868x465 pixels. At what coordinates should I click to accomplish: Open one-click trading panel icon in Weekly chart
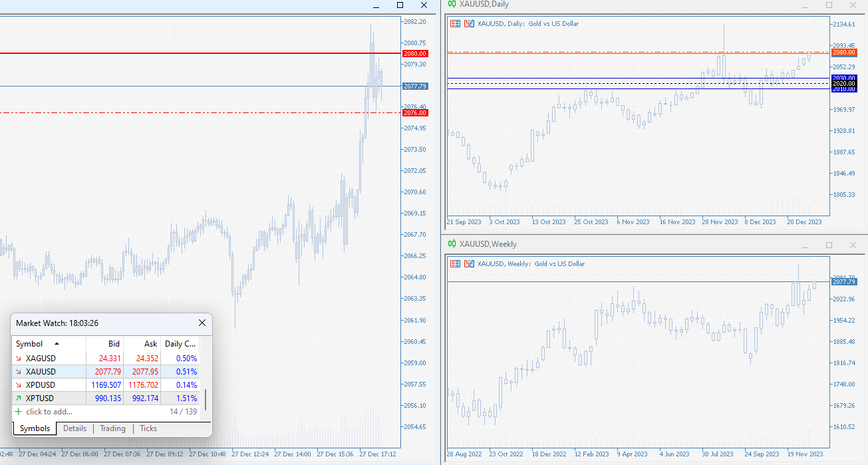point(456,264)
